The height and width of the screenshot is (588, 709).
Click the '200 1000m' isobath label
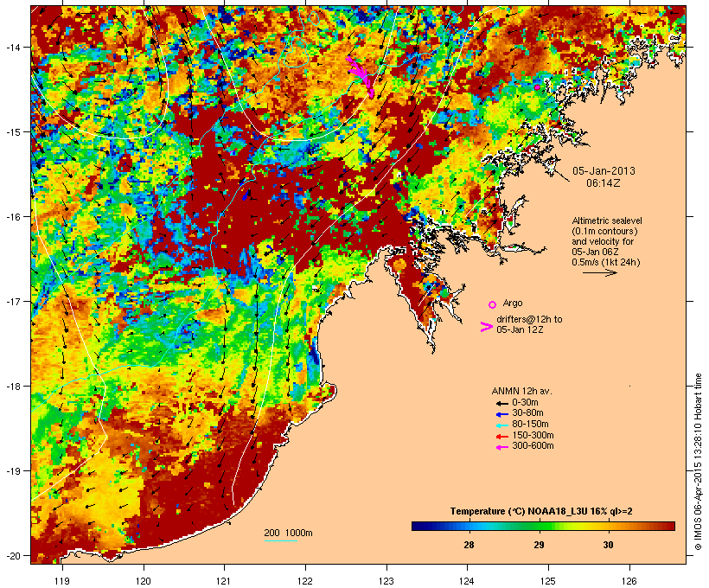coord(288,533)
